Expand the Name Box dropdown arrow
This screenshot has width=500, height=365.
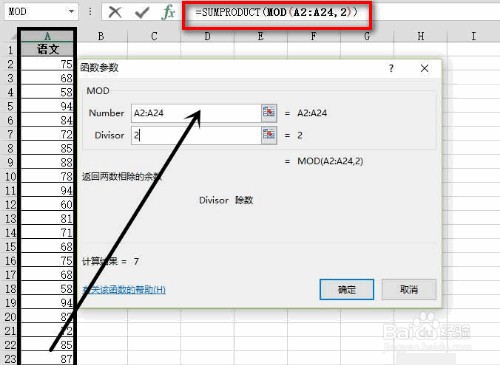coord(71,12)
